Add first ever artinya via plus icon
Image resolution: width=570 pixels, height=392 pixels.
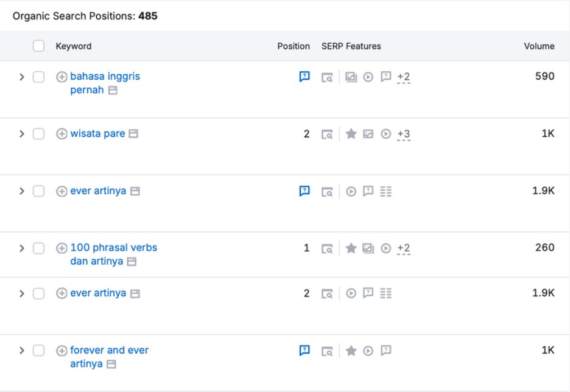tap(62, 191)
